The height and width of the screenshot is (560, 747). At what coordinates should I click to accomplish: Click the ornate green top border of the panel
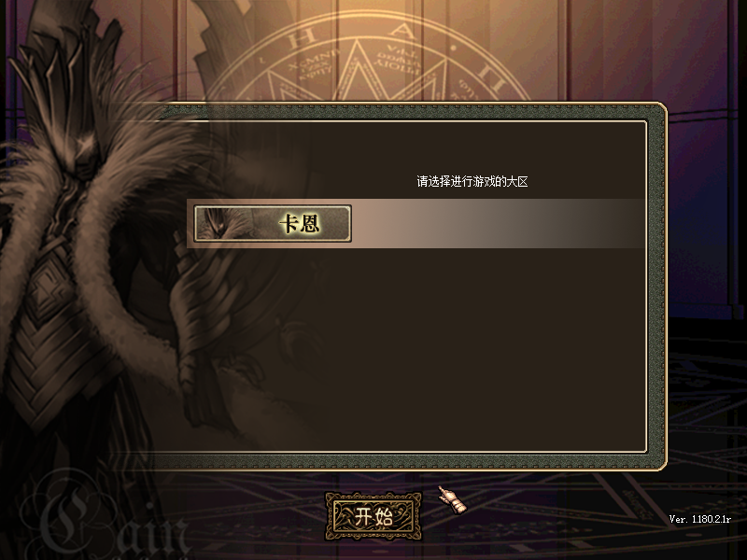tap(410, 112)
